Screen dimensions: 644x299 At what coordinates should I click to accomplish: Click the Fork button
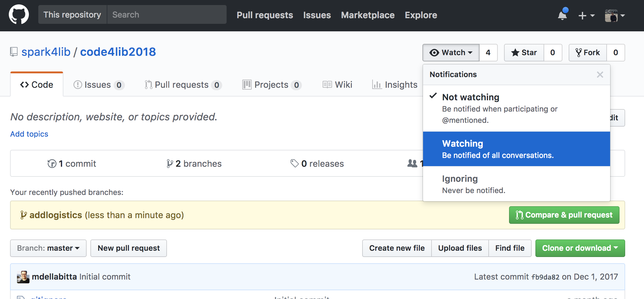point(588,53)
